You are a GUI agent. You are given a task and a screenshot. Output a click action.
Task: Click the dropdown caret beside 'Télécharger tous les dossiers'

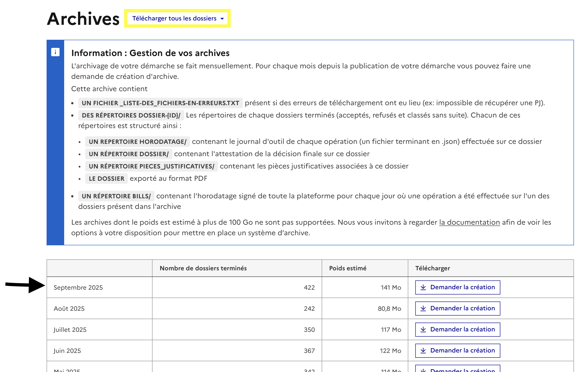tap(222, 19)
